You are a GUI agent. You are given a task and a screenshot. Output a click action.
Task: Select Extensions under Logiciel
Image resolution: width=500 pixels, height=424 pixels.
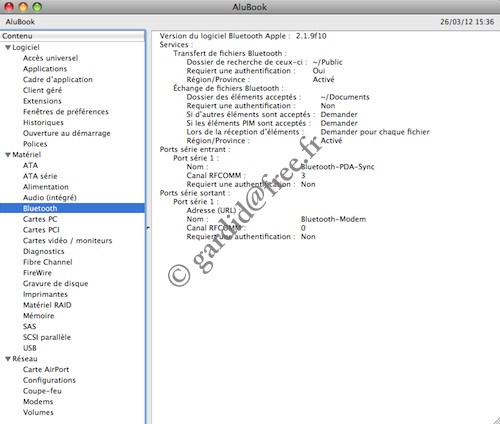42,101
